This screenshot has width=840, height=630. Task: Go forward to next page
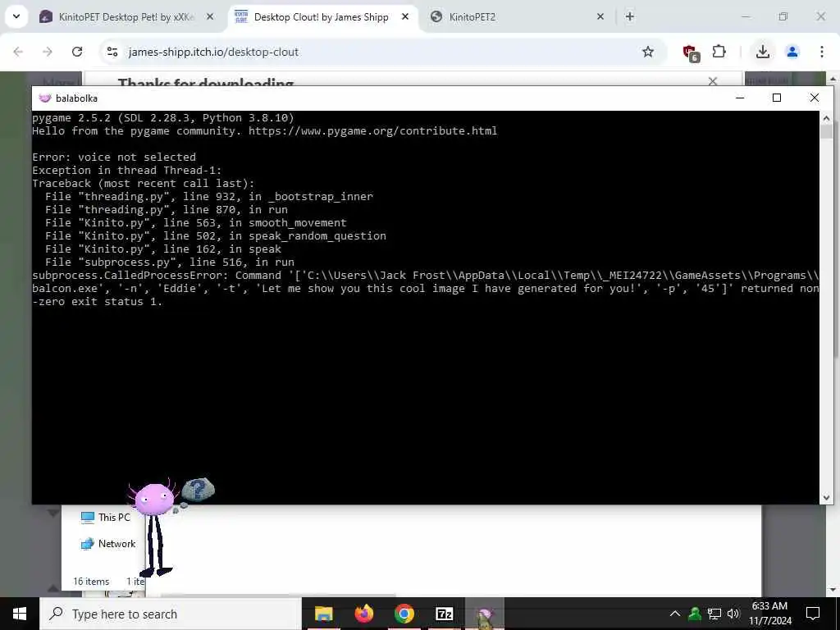(48, 52)
